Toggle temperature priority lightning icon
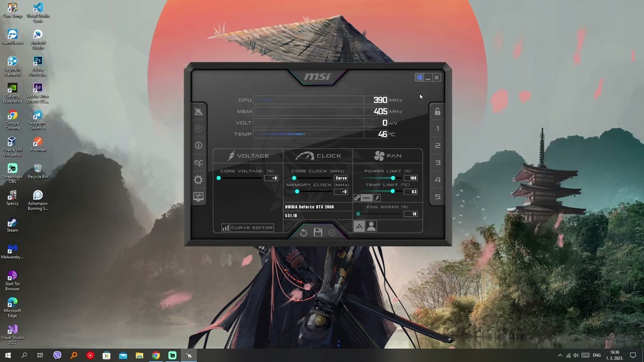The height and width of the screenshot is (362, 644). 377,198
